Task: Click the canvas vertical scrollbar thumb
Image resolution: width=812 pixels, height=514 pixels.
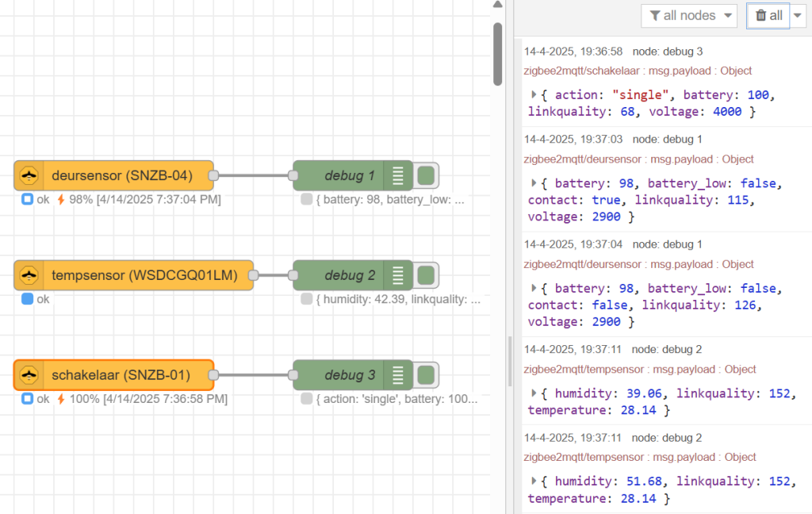Action: coord(497,54)
